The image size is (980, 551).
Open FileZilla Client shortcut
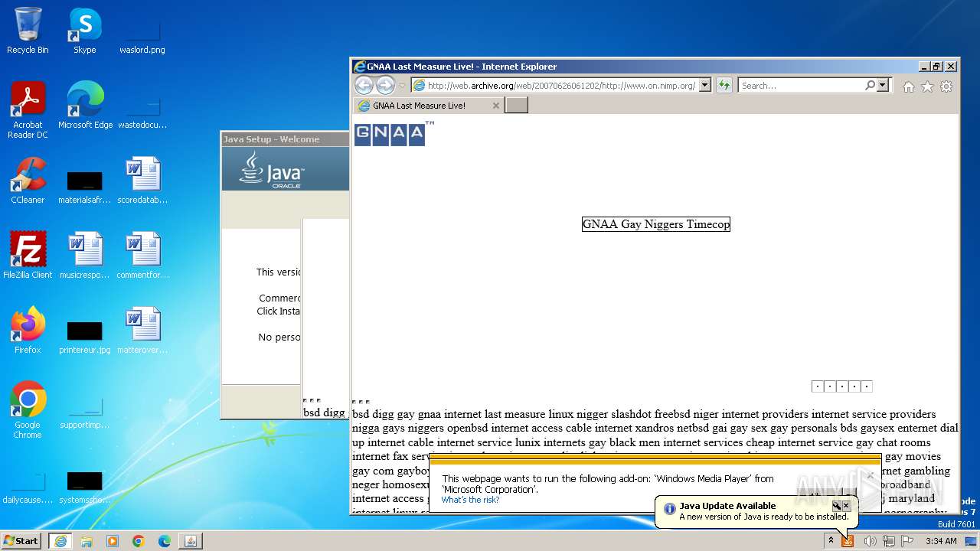[28, 256]
